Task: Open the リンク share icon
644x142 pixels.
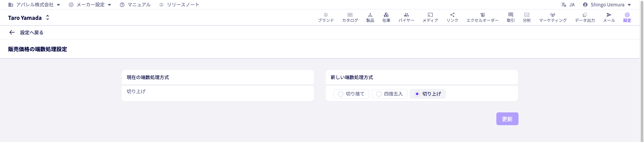Action: coord(452,15)
